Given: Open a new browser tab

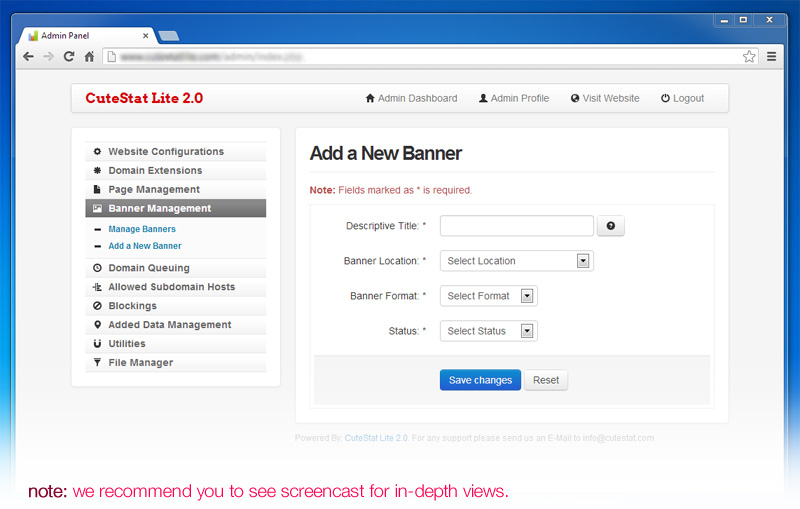Looking at the screenshot, I should pyautogui.click(x=168, y=36).
